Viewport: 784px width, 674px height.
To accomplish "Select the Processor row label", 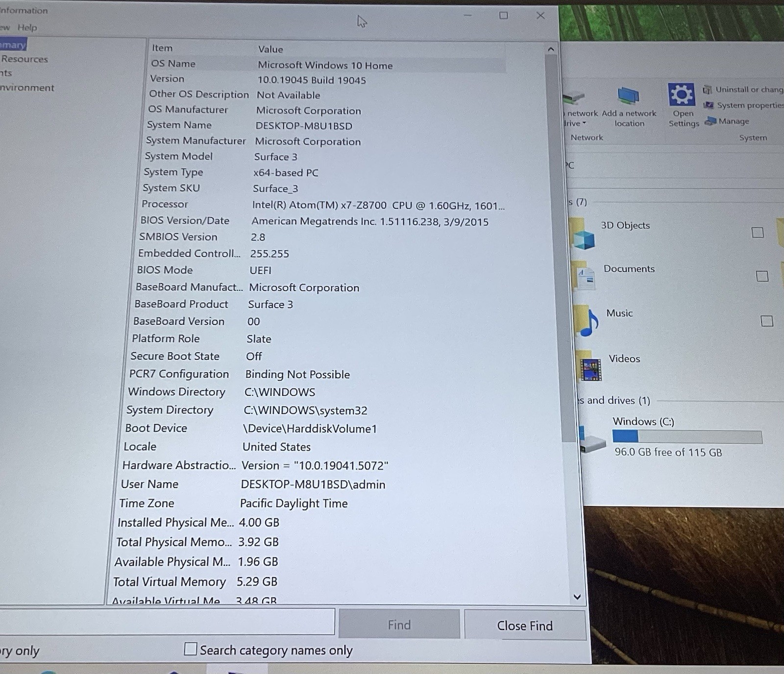I will 165,204.
